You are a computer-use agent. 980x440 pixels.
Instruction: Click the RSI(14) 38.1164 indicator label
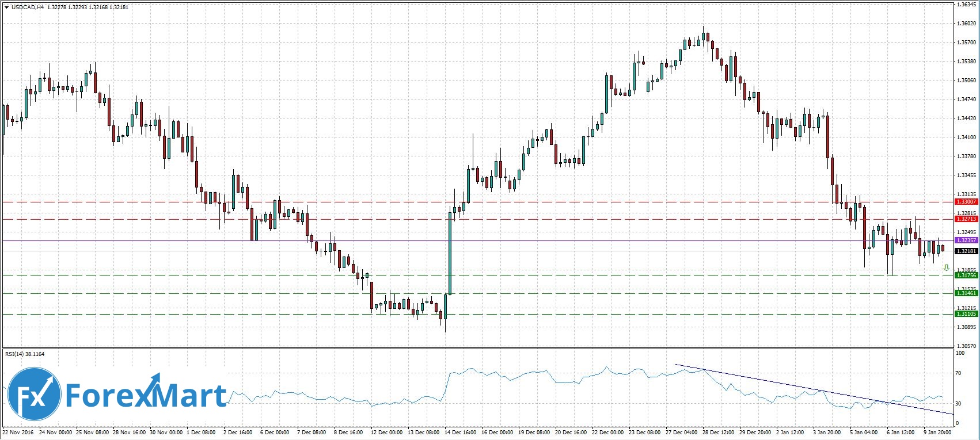pyautogui.click(x=25, y=354)
